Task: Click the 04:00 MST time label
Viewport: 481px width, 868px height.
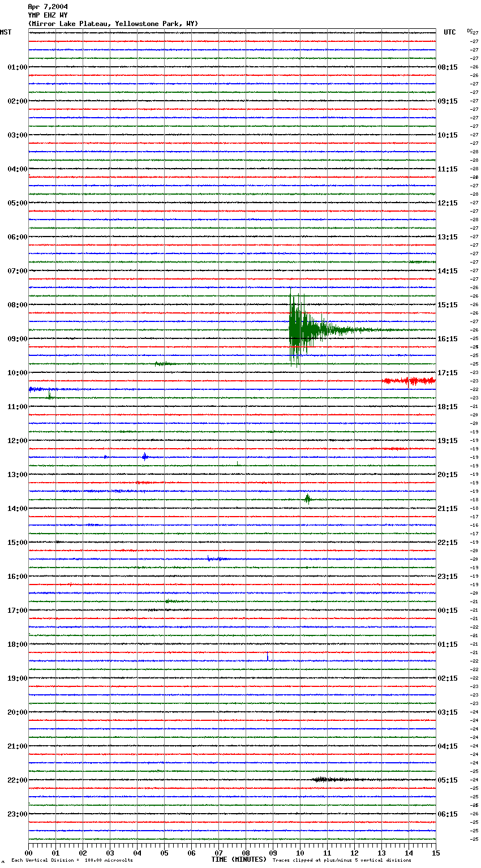Action: (x=18, y=169)
